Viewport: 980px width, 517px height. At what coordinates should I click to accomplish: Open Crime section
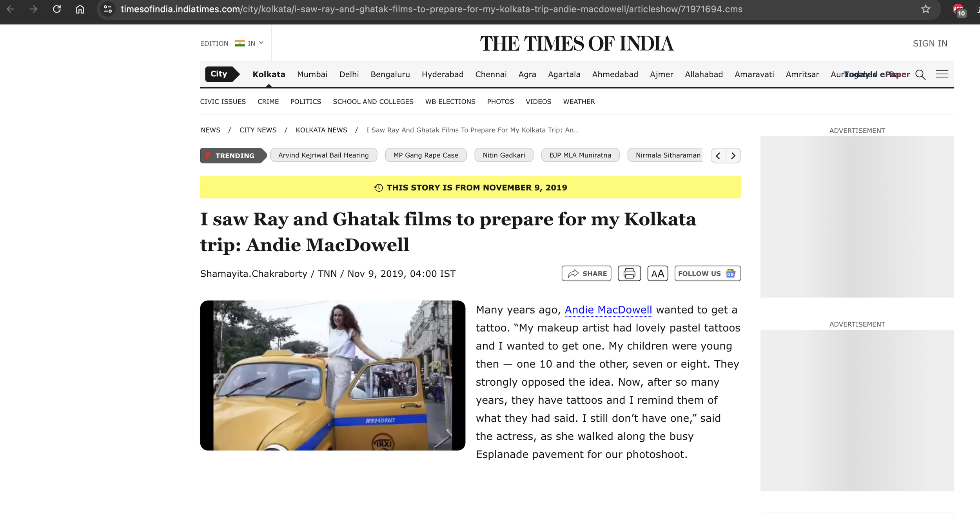268,102
